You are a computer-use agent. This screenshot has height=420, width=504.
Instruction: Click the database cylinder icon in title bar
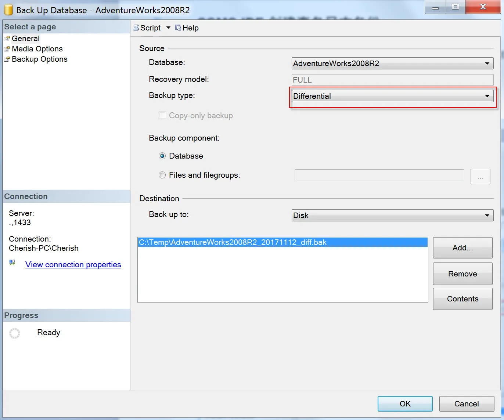click(x=8, y=10)
